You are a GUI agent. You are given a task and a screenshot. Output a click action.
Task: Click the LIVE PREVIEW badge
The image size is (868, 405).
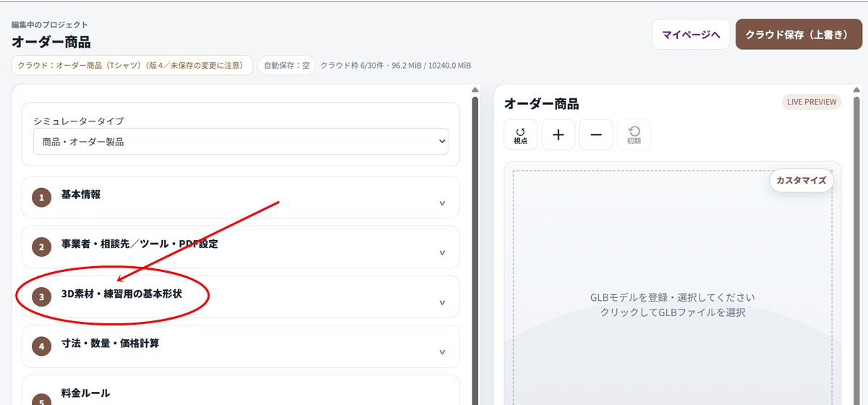(x=812, y=102)
